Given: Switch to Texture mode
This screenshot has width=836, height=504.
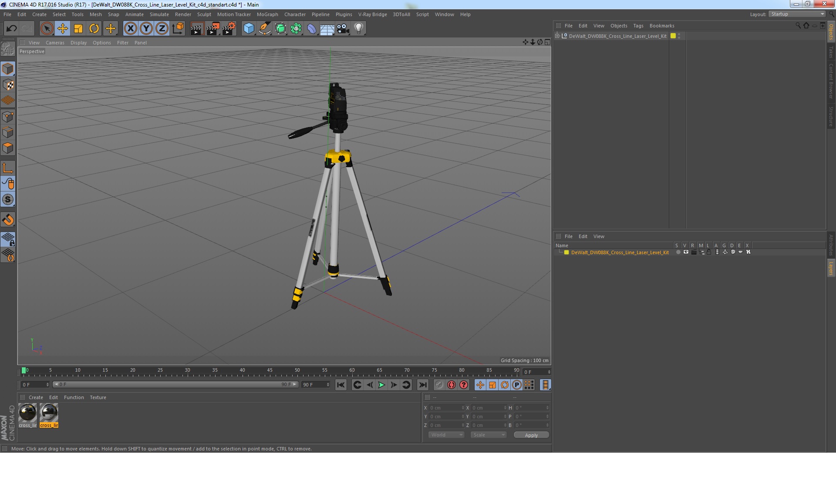Looking at the screenshot, I should [x=8, y=85].
